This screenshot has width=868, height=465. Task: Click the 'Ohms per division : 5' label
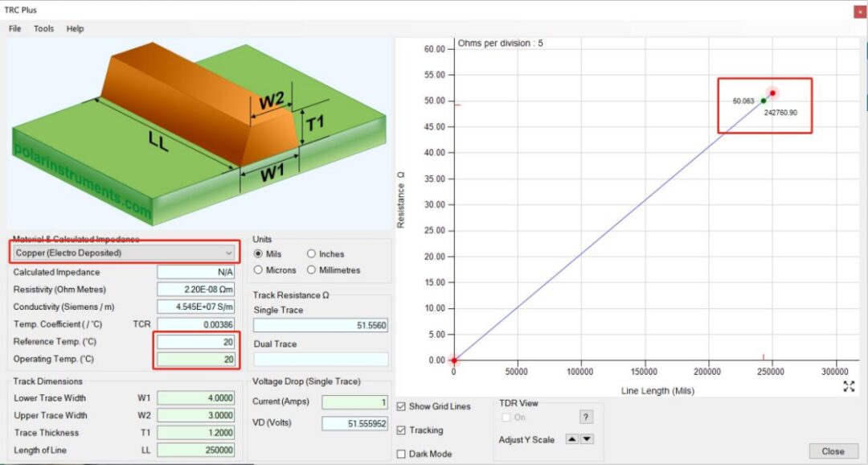(x=501, y=43)
